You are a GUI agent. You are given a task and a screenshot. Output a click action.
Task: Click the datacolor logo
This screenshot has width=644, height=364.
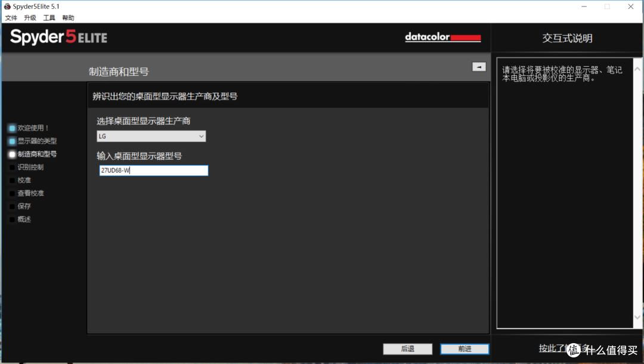(442, 37)
